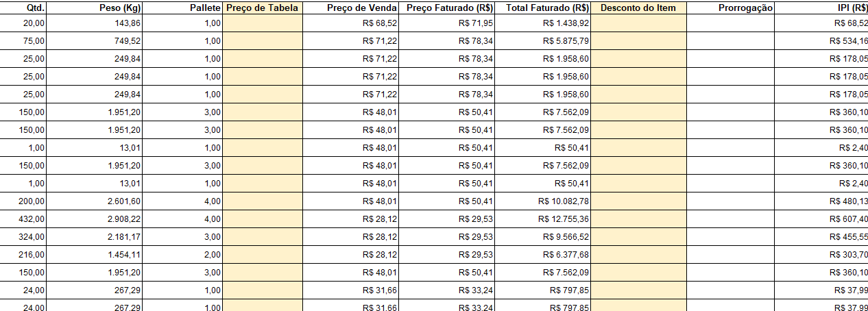Click the Total Faturado cell R$ 5.875,79
868x311 pixels.
(543, 41)
